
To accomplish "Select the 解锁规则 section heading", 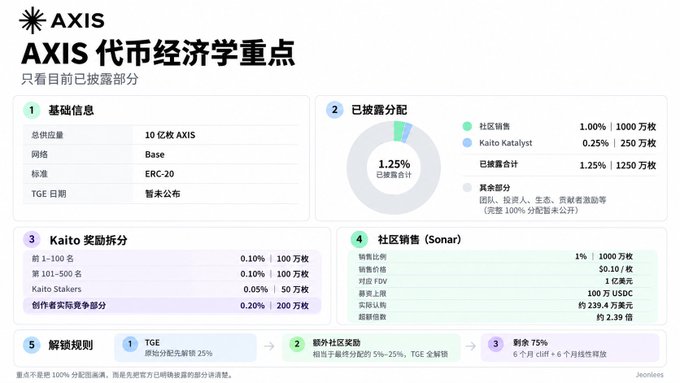I will pyautogui.click(x=71, y=345).
